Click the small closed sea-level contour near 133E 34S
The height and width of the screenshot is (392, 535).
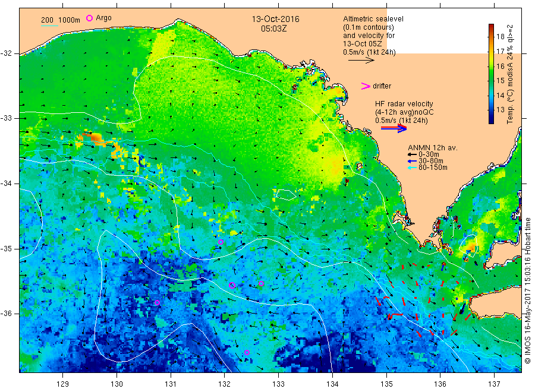click(x=285, y=195)
